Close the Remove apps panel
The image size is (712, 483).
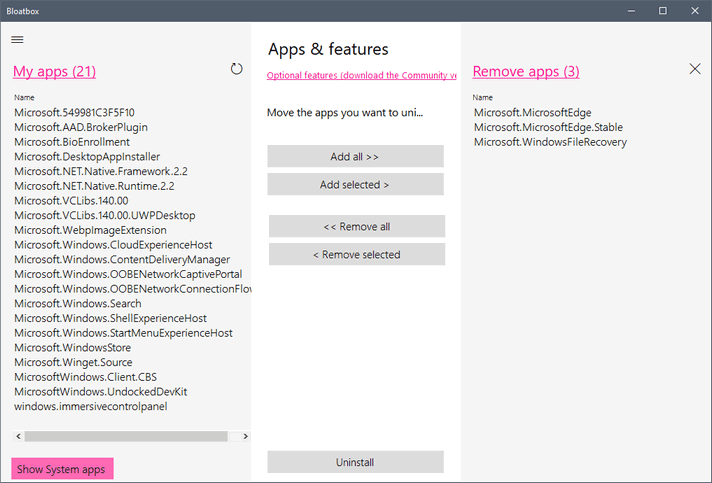pyautogui.click(x=695, y=69)
